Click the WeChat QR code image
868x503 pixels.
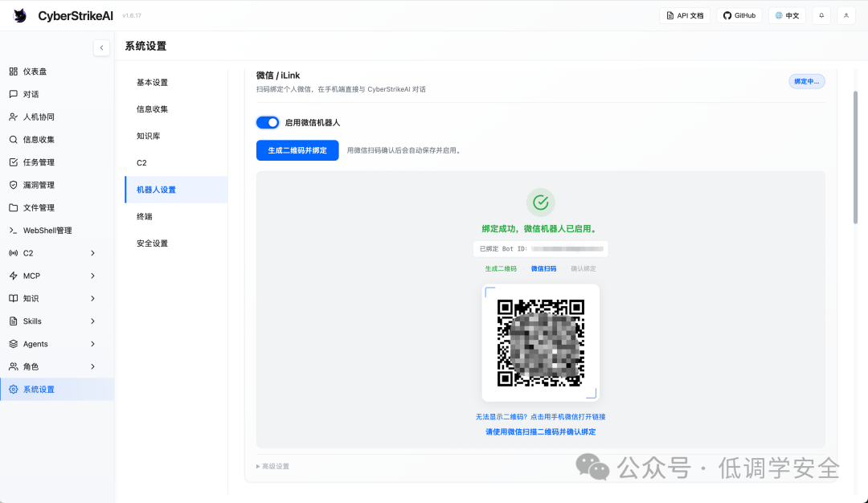coord(541,342)
